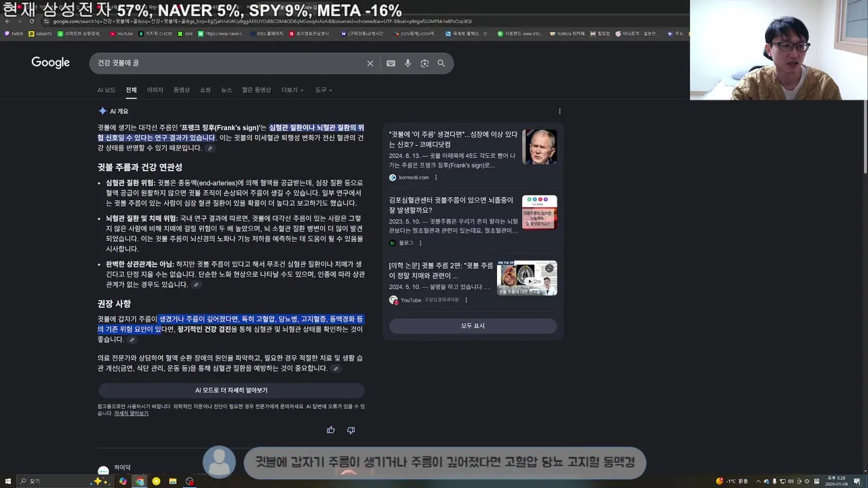Open more options for kormedi.com source
The height and width of the screenshot is (488, 868).
[x=436, y=178]
